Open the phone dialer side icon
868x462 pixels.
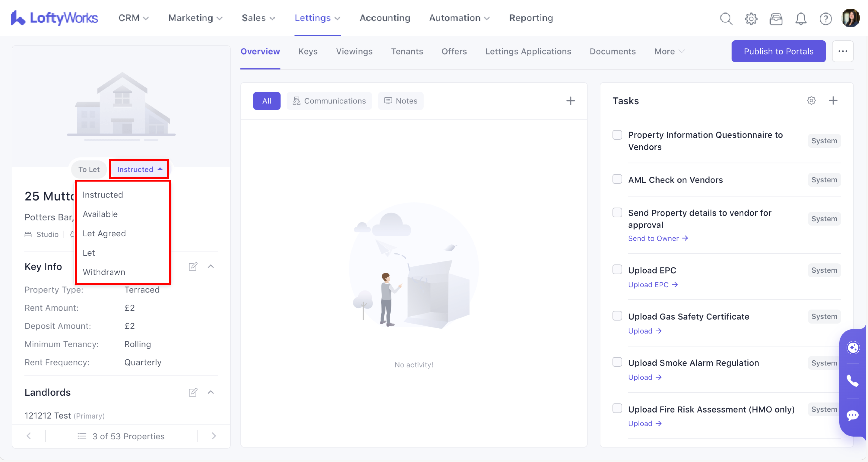coord(852,381)
